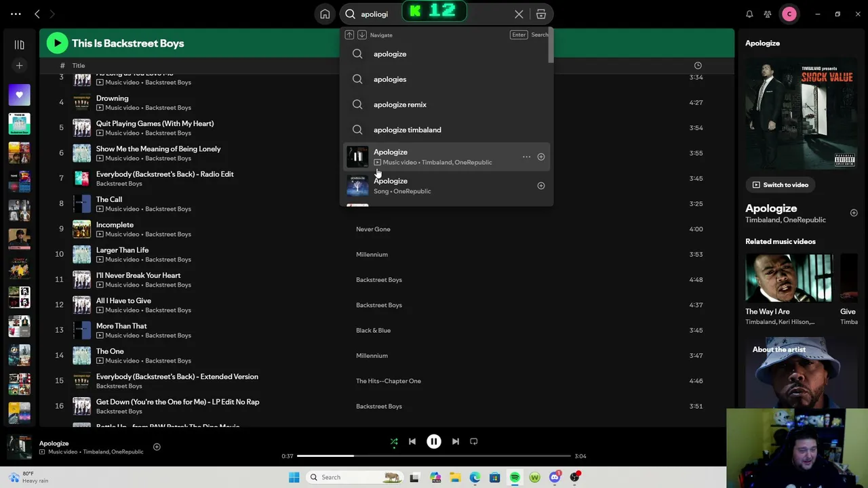This screenshot has height=488, width=868.
Task: Select the track Drowning
Action: pos(112,98)
